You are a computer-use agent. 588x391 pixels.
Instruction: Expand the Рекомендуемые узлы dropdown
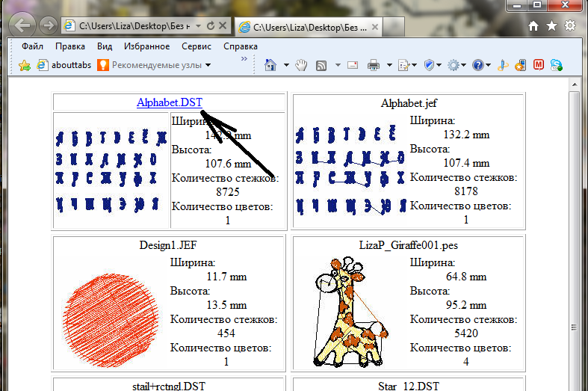(208, 65)
